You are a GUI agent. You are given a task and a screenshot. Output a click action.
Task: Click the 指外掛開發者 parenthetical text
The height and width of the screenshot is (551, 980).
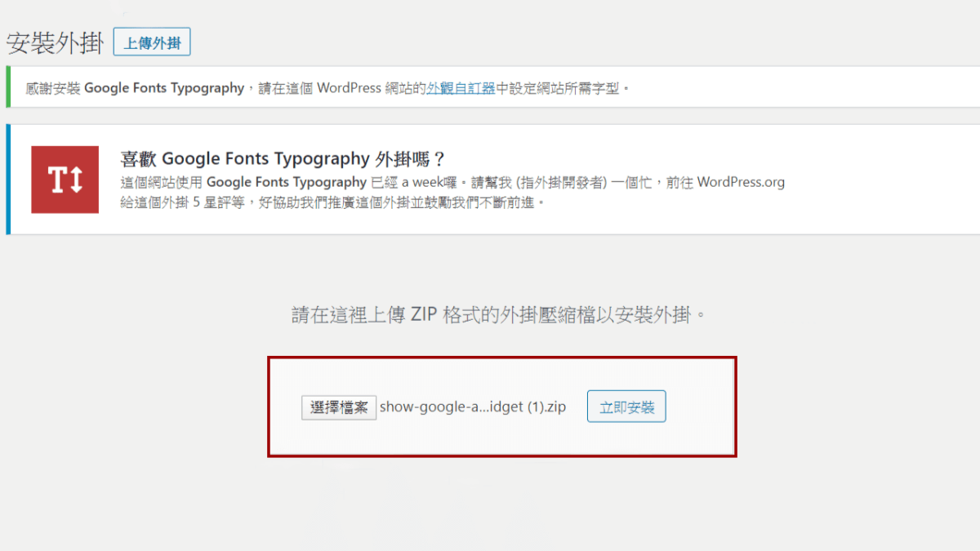click(x=562, y=182)
